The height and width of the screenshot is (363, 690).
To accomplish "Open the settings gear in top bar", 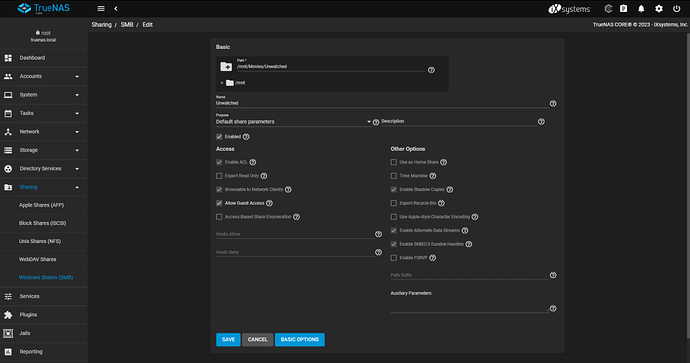I will 659,9.
